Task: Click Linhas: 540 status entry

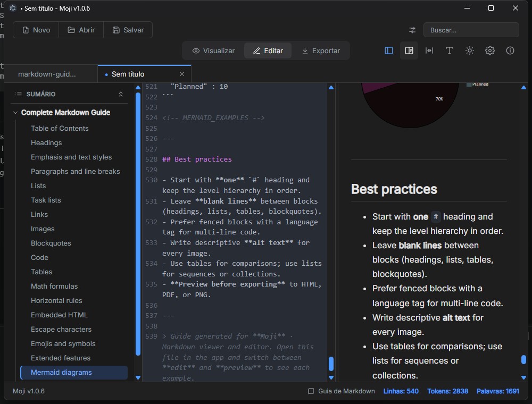Action: pyautogui.click(x=401, y=391)
